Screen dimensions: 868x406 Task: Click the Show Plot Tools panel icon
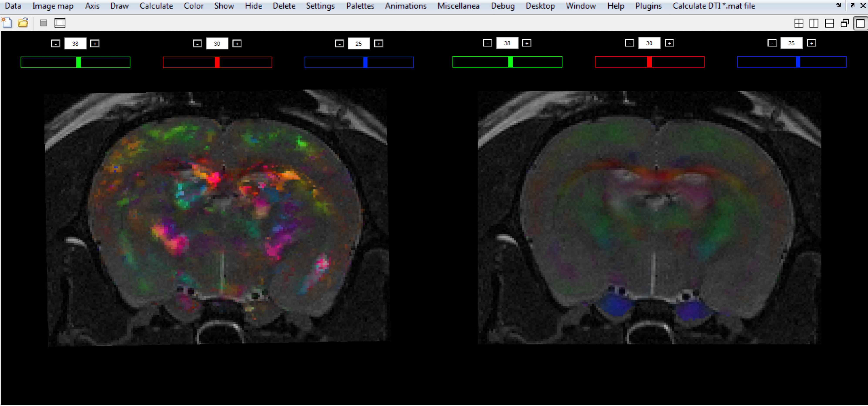pyautogui.click(x=60, y=23)
